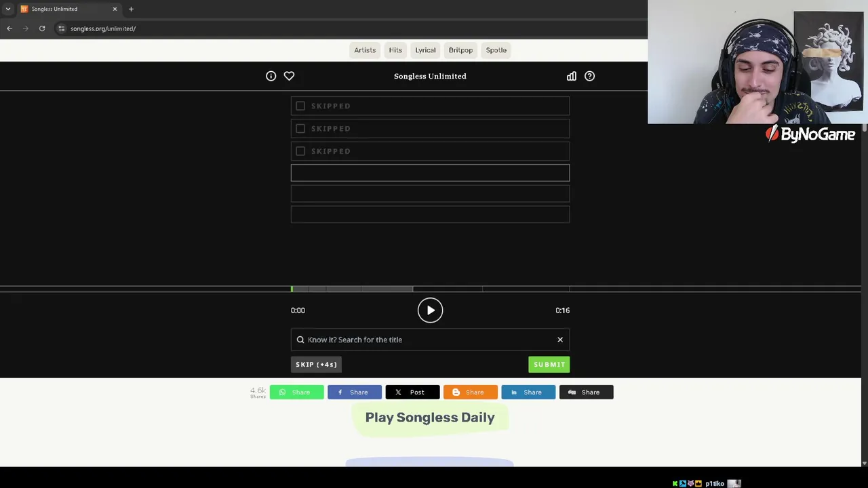This screenshot has height=488, width=868.
Task: Click the song playback progress bar
Action: (430, 289)
